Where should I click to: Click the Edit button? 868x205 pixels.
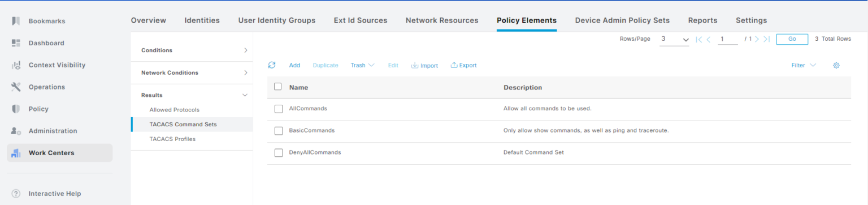click(x=393, y=65)
